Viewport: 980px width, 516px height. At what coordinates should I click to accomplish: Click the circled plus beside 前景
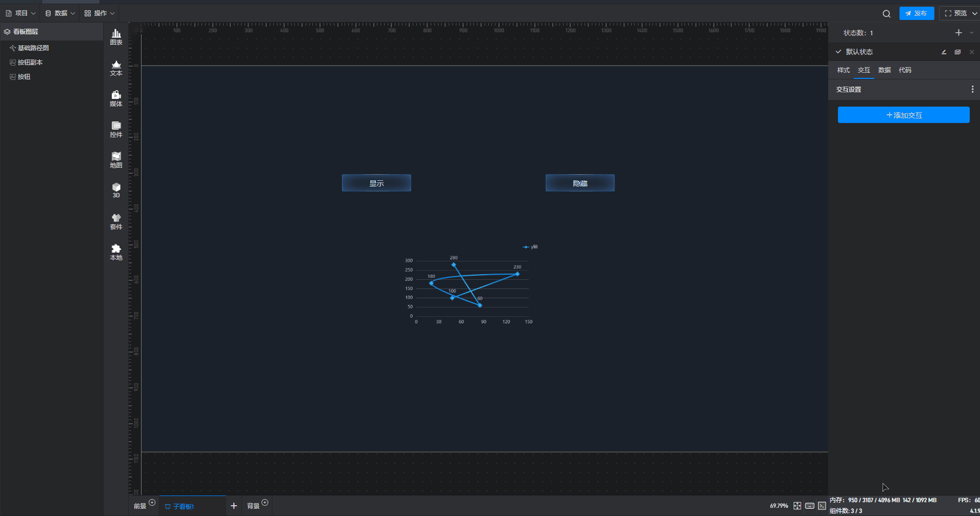[152, 502]
